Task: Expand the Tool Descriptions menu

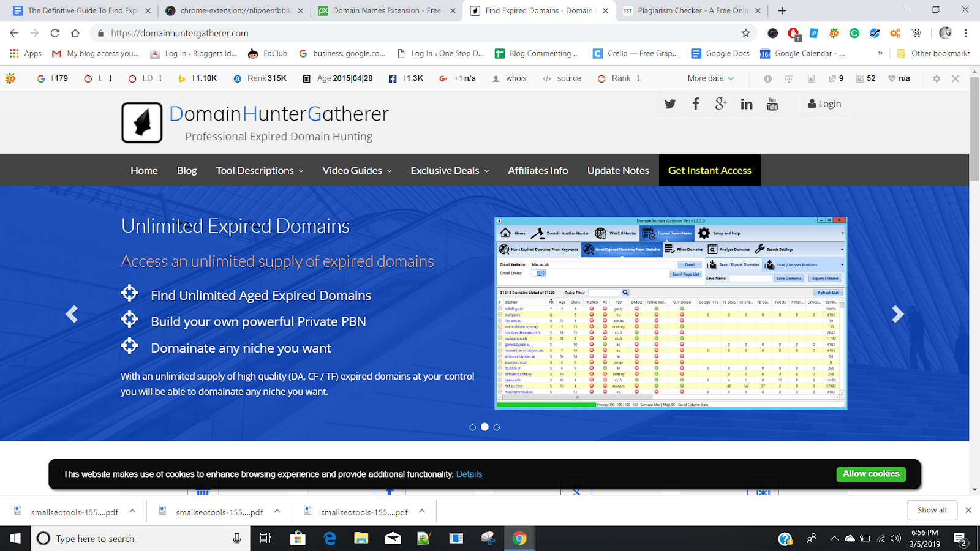Action: pyautogui.click(x=260, y=170)
